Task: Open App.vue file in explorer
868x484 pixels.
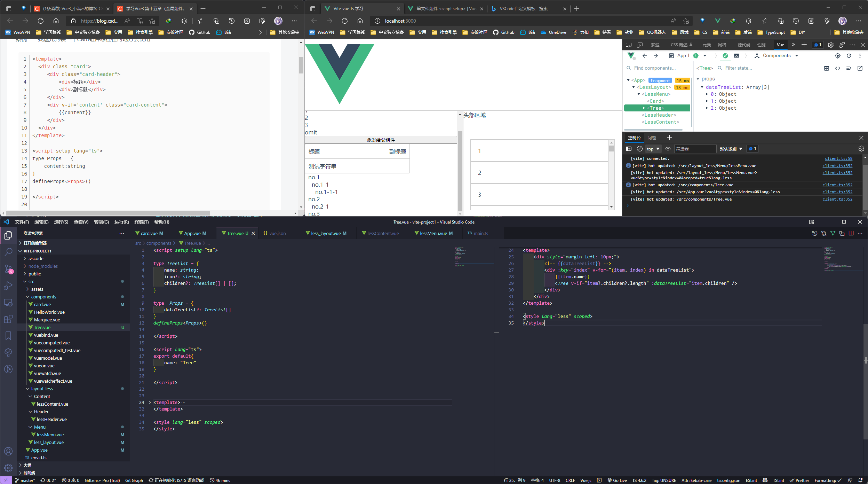Action: (39, 450)
